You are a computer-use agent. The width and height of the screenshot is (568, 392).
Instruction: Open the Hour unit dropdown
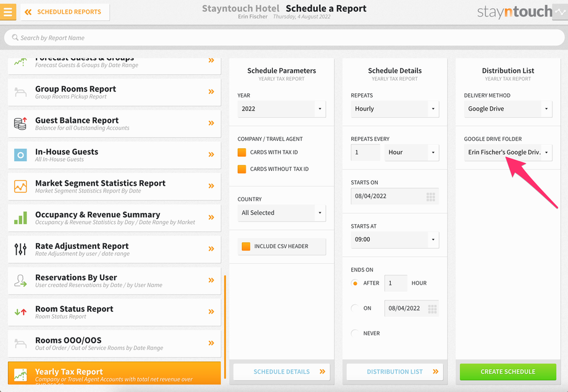[412, 152]
